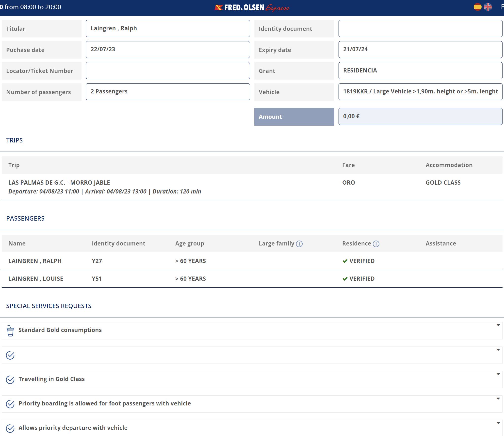Expand Allows priority departure arrow
The image size is (504, 436).
498,423
